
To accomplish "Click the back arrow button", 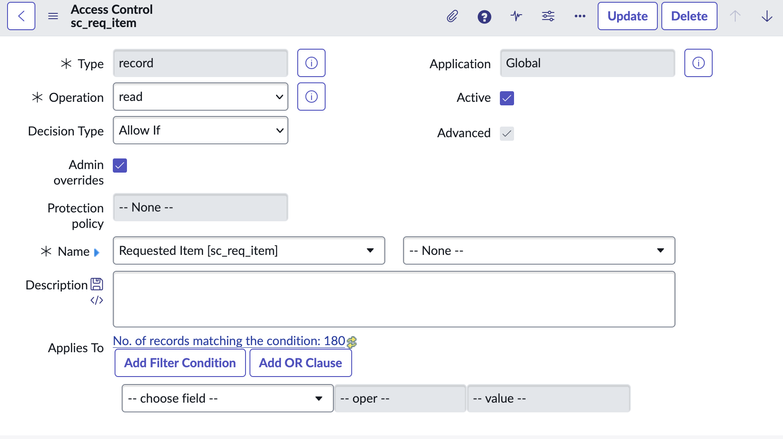I will (21, 16).
